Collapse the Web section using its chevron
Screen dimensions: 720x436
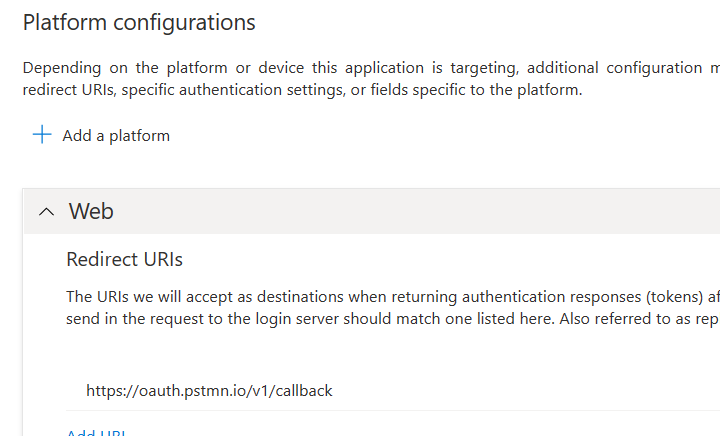click(x=46, y=212)
